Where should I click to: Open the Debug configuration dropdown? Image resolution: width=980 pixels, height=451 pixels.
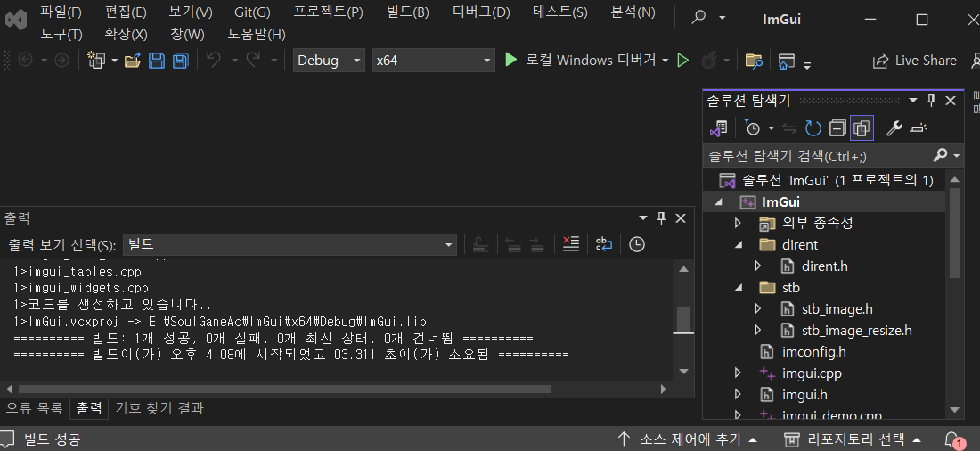(329, 61)
